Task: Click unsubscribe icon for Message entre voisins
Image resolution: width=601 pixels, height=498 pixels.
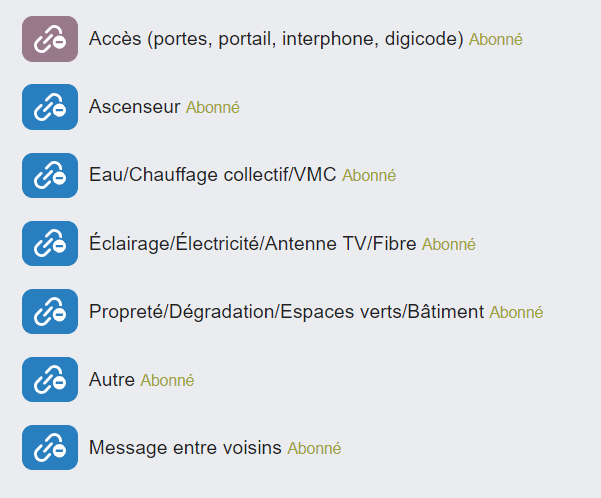Action: click(50, 447)
